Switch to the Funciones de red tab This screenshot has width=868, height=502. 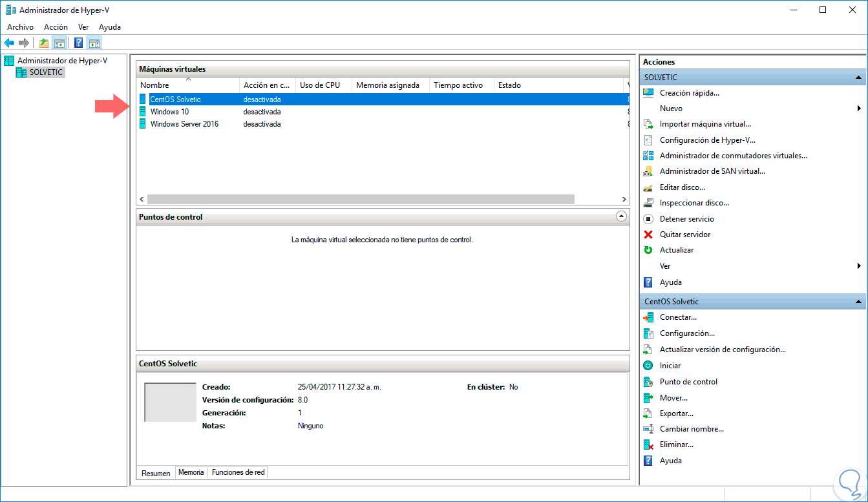point(238,472)
